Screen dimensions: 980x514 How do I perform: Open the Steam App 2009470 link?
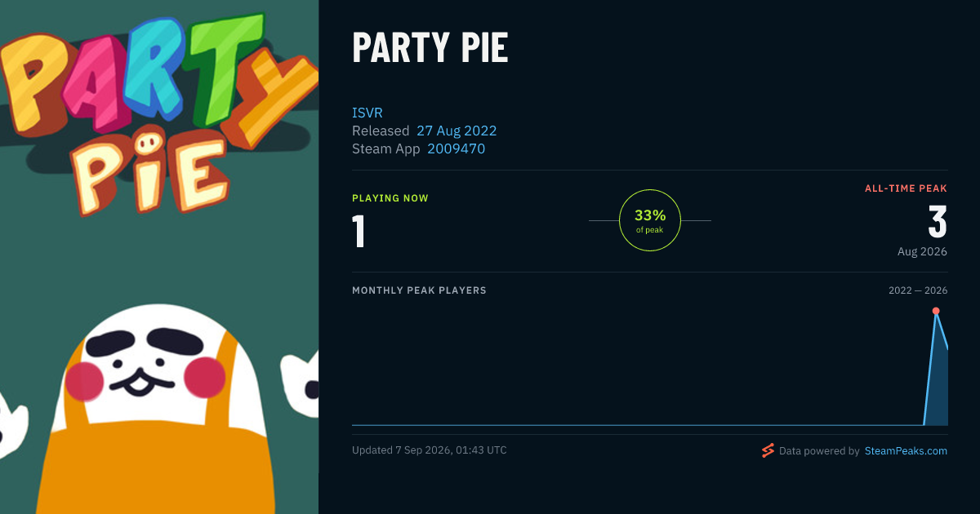pos(456,148)
